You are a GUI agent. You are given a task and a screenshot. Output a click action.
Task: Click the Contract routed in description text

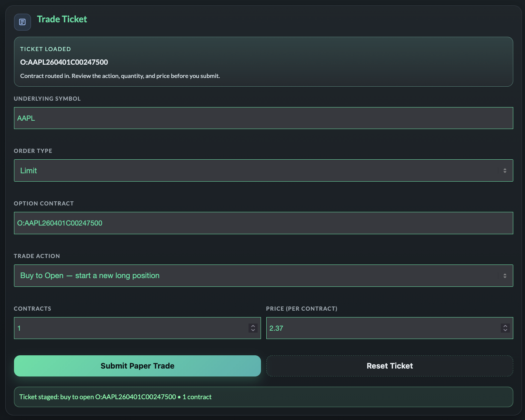(120, 76)
